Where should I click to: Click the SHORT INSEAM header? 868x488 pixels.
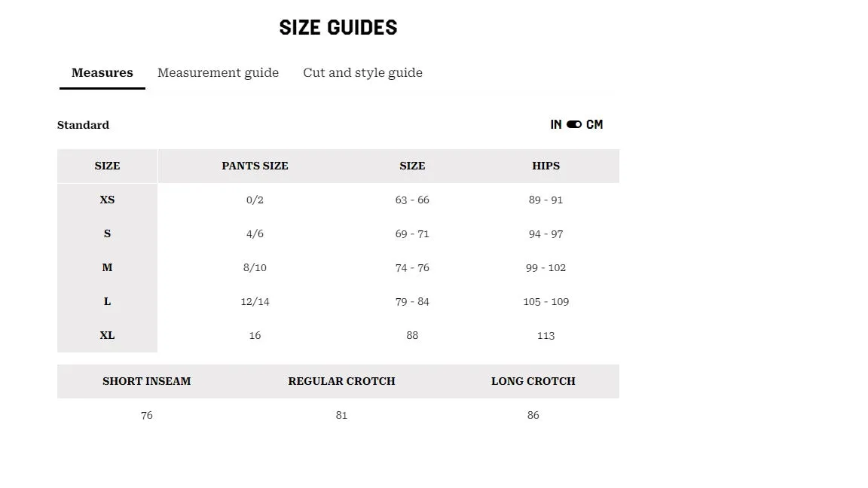pyautogui.click(x=147, y=381)
